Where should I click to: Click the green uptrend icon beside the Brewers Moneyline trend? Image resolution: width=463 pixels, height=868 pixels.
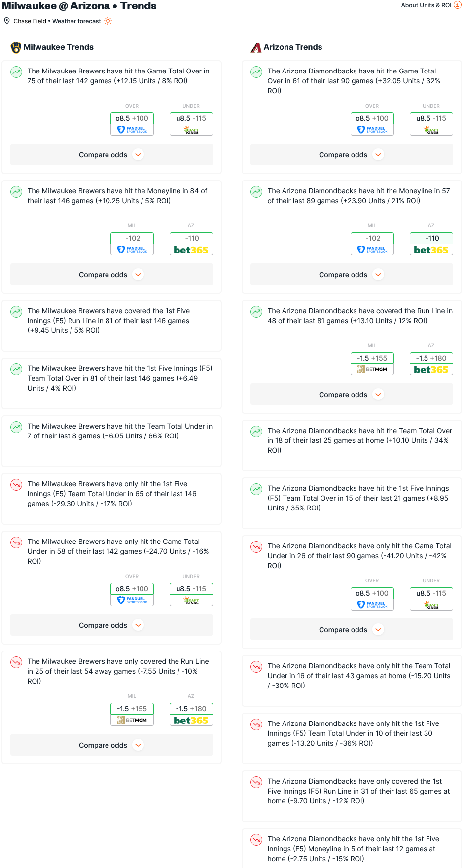[16, 192]
